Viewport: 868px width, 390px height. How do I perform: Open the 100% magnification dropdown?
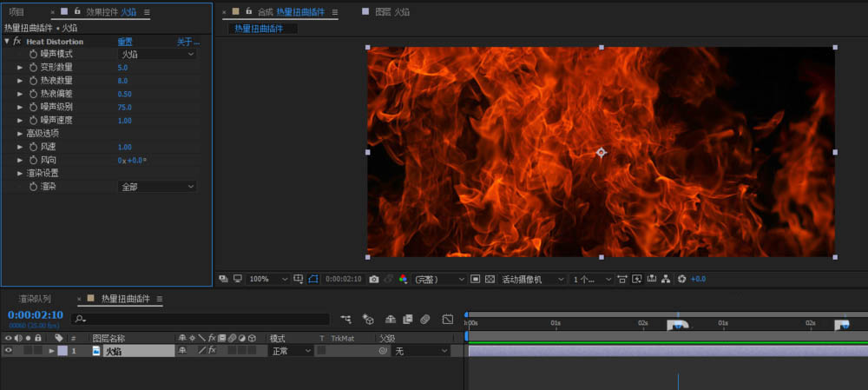[268, 279]
